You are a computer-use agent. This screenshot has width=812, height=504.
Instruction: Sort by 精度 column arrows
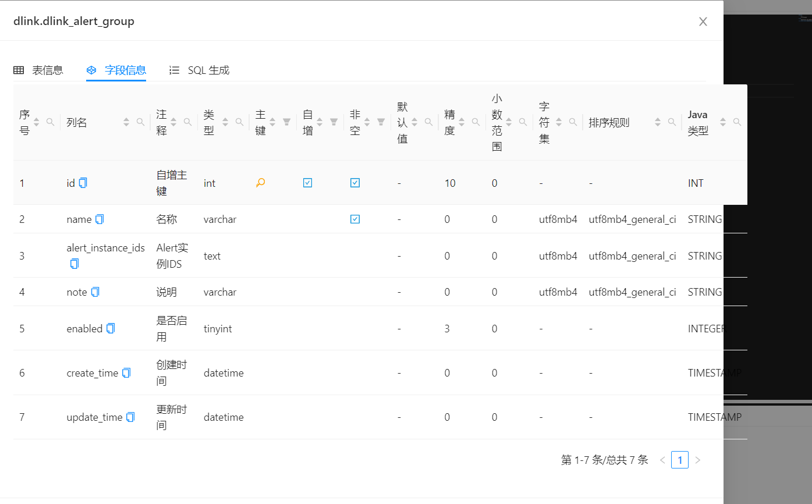click(462, 122)
